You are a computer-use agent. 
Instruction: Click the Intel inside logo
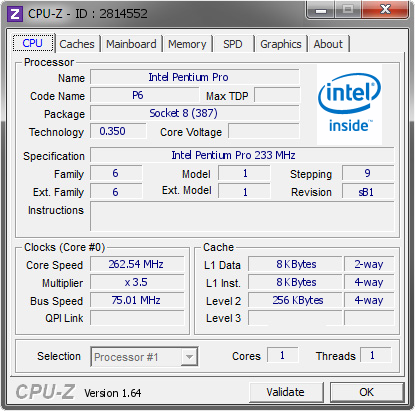tap(349, 104)
